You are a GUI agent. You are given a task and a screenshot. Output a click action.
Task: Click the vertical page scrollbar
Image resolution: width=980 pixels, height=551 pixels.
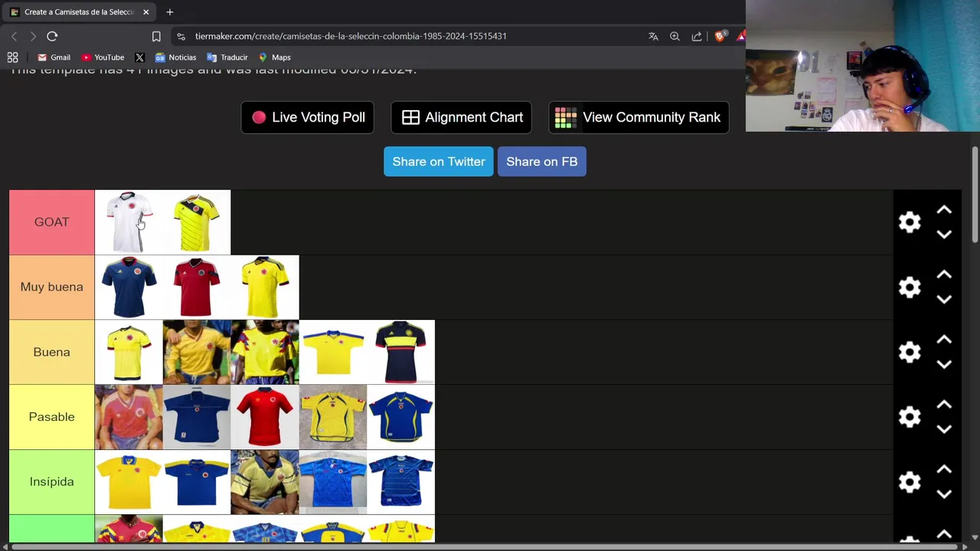975,195
